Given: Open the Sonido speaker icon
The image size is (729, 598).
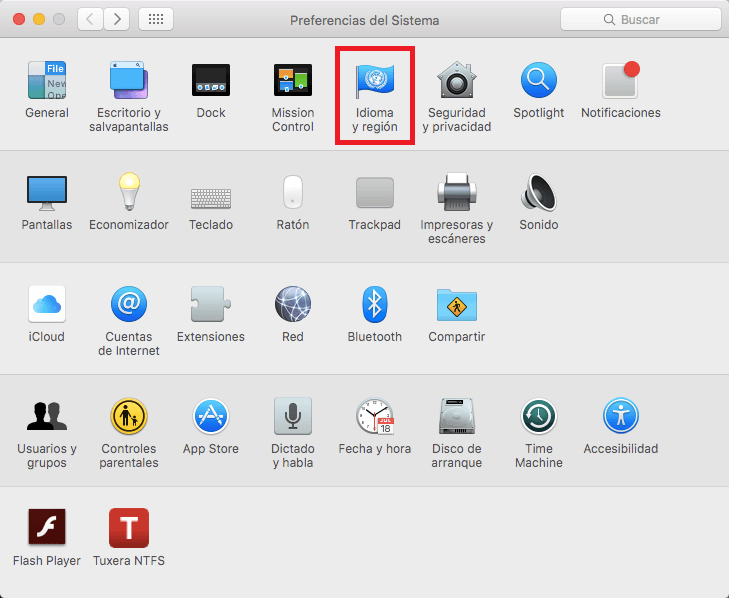Looking at the screenshot, I should 538,192.
